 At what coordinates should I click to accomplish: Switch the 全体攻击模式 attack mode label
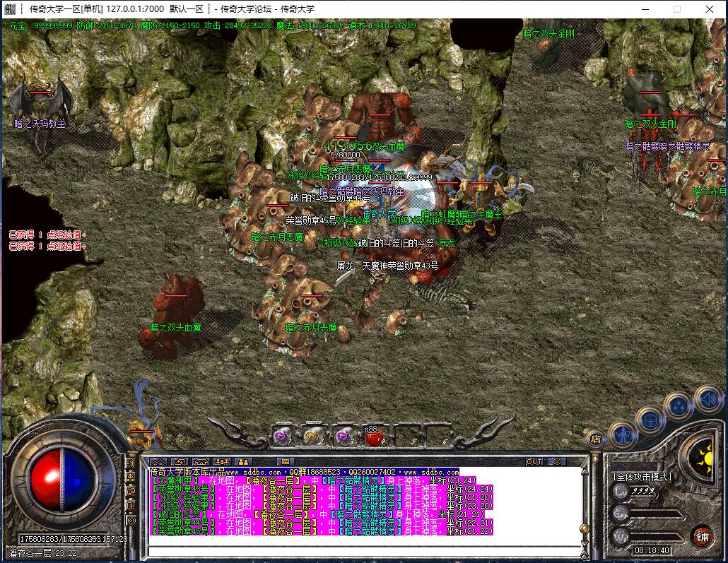click(x=642, y=477)
